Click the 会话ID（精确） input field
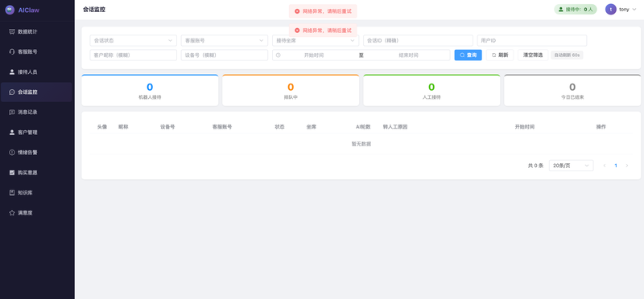 pos(418,41)
